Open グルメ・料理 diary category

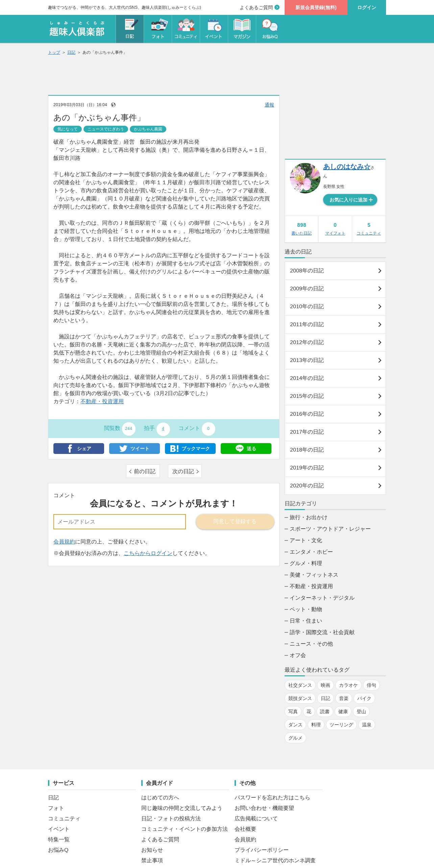(x=306, y=563)
